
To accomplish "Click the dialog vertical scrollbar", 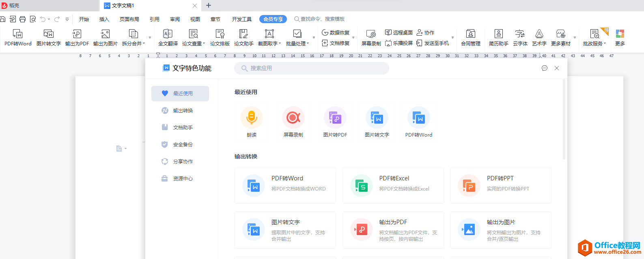I will point(564,119).
